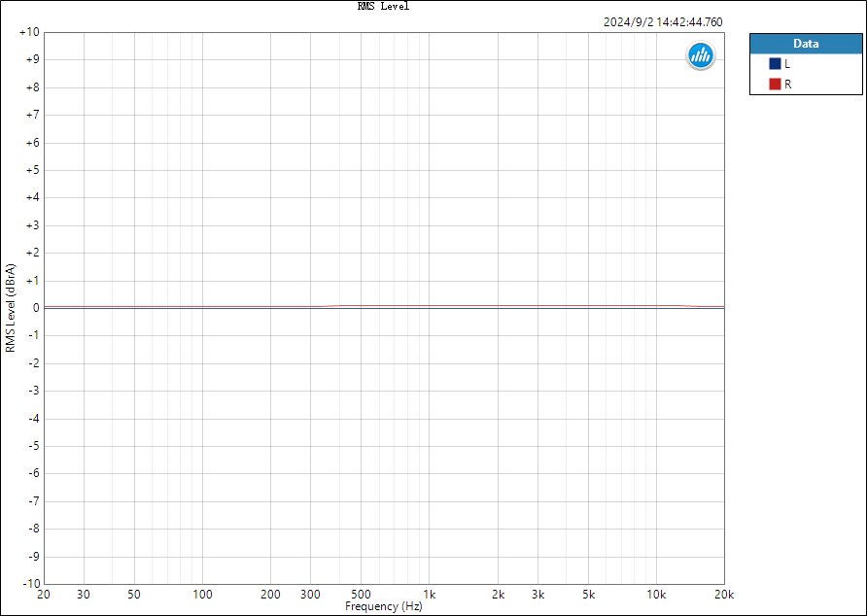
Task: Click the Data legend header
Action: (806, 44)
